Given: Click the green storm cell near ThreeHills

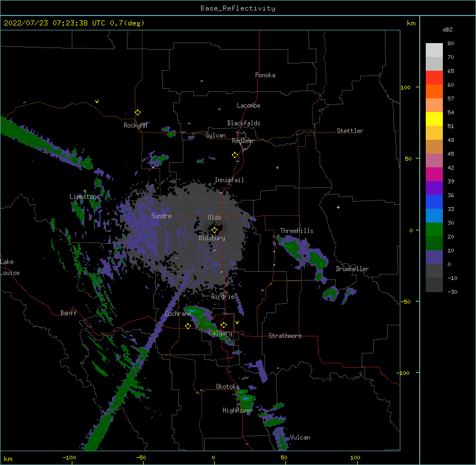Looking at the screenshot, I should [x=293, y=247].
